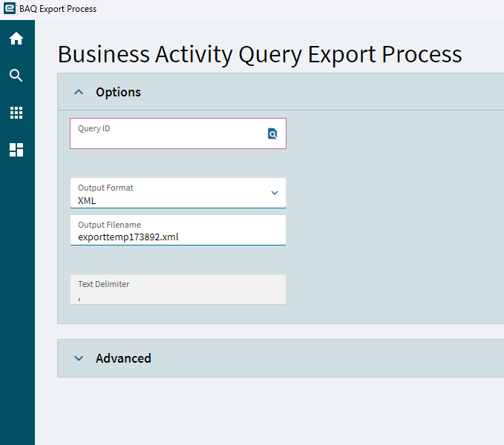Screen dimensions: 504x445
Task: Click the Business Activity Query Export Process title
Action: [260, 54]
